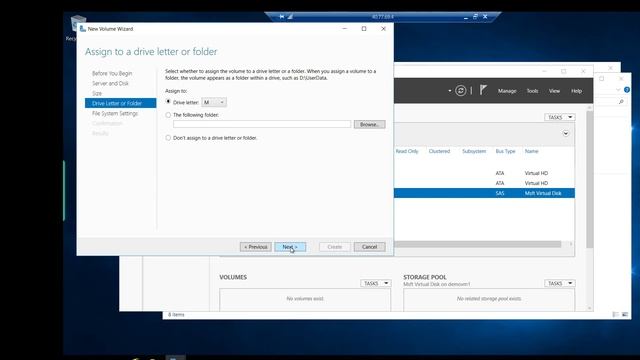This screenshot has height=360, width=640.
Task: Click the scroll down arrow in Server Manager
Action: [590, 308]
